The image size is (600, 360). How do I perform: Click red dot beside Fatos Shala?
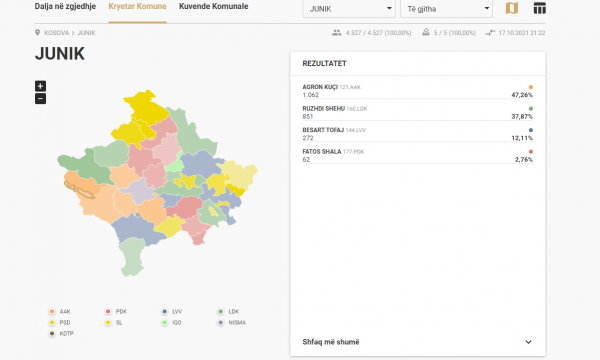click(x=531, y=152)
